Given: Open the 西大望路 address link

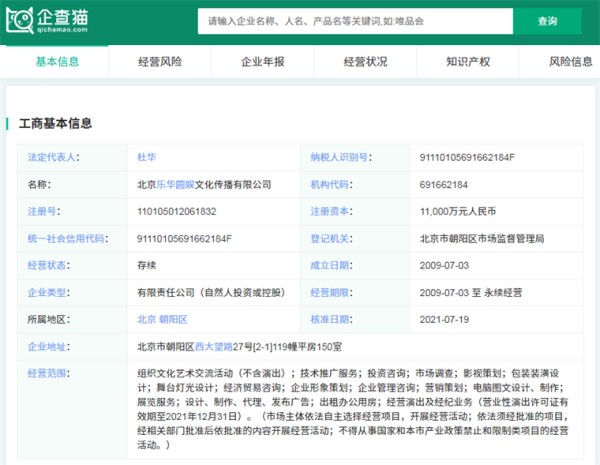Looking at the screenshot, I should point(214,346).
